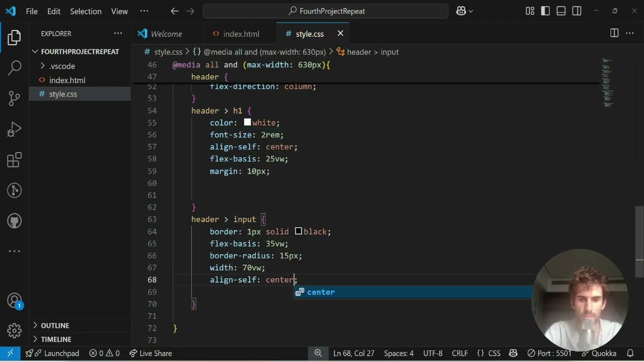Toggle the primary side bar layout button
The height and width of the screenshot is (362, 644).
click(545, 11)
